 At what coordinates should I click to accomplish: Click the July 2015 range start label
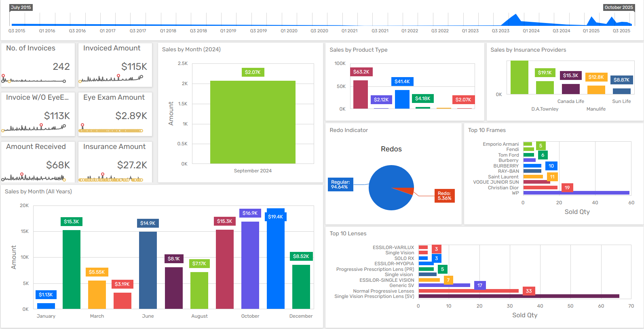21,7
